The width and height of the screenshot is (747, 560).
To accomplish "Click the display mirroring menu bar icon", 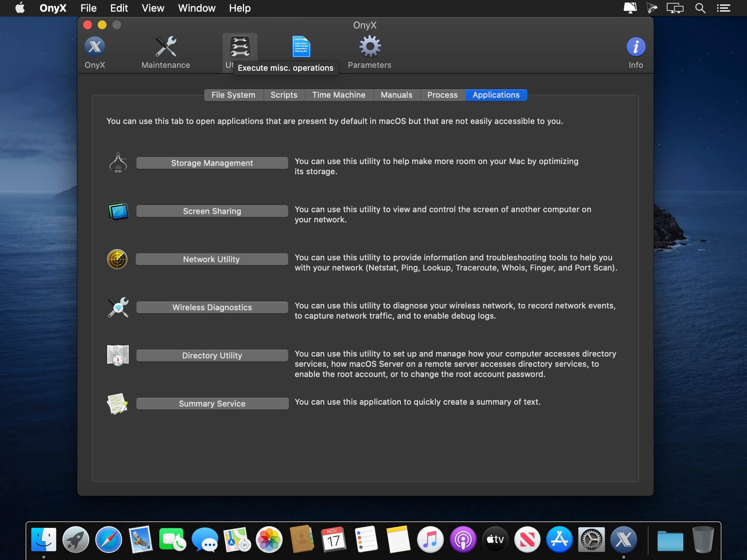I will click(x=675, y=8).
